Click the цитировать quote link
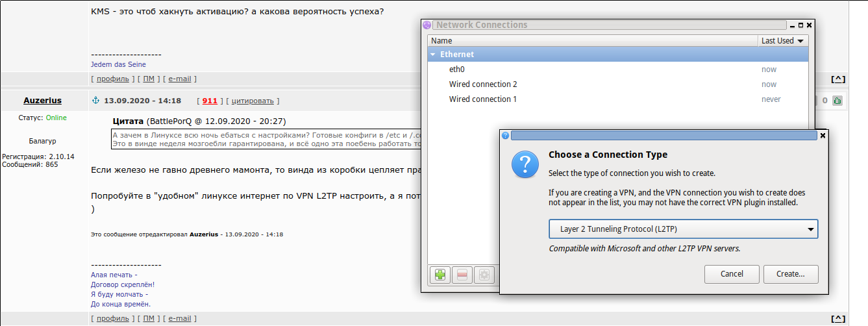This screenshot has width=868, height=326. (x=254, y=101)
